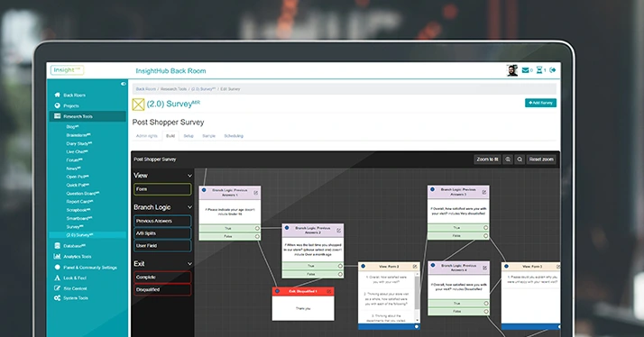
Task: Click the zoom in magnifier icon
Action: click(508, 159)
